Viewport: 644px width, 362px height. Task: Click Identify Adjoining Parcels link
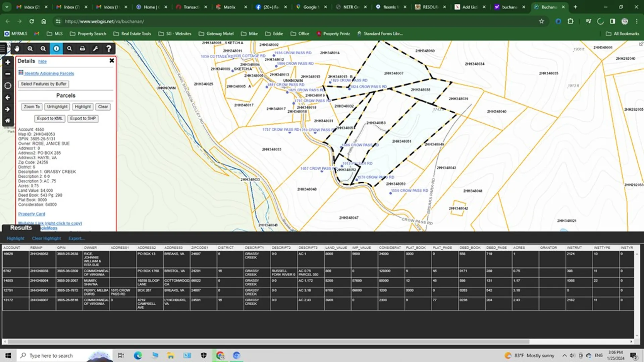pyautogui.click(x=49, y=73)
